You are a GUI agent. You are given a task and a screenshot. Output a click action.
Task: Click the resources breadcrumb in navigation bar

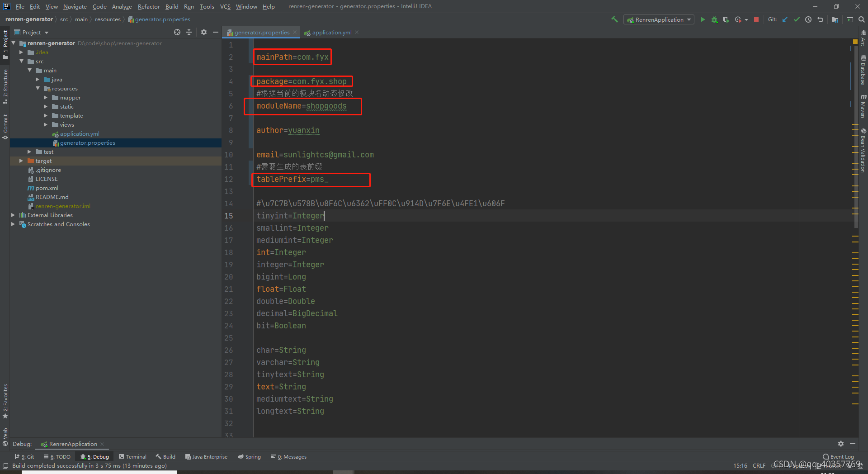(108, 19)
